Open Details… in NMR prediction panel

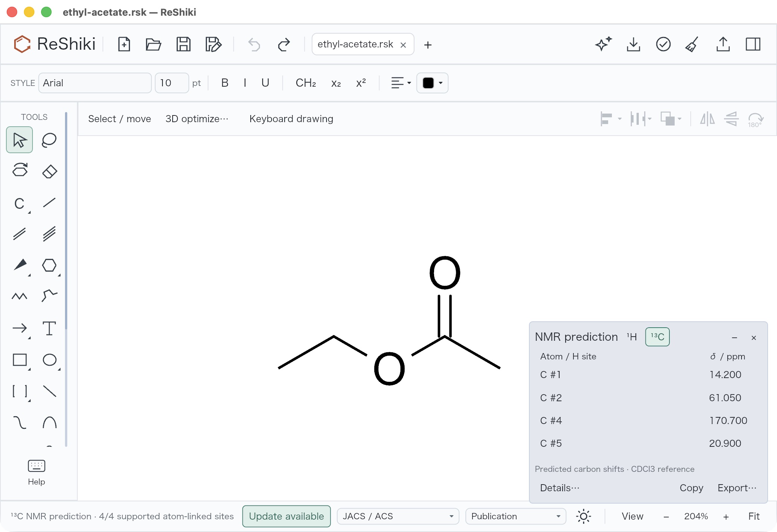pyautogui.click(x=560, y=488)
